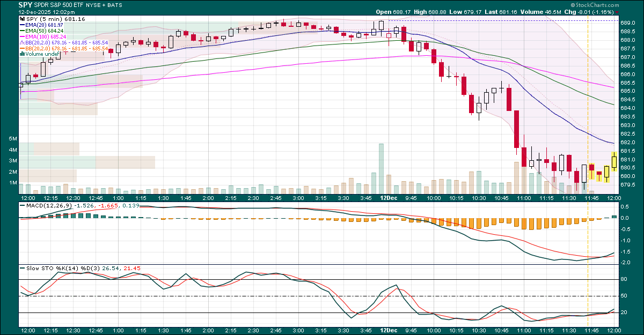Click the candlestick icon beside SPY (5 min)
This screenshot has width=644, height=335.
[x=22, y=19]
